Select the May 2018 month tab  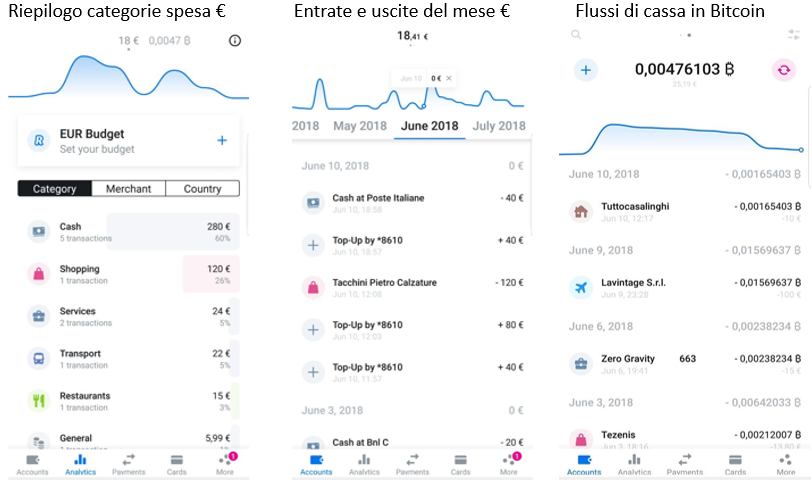360,126
